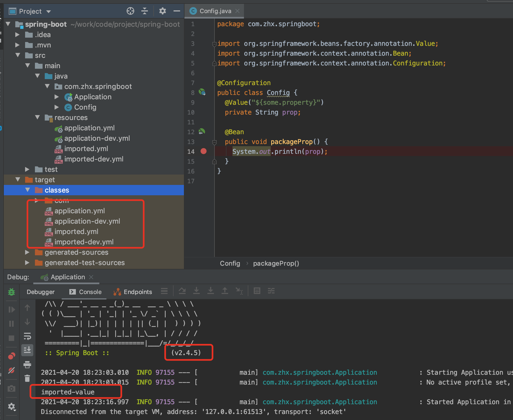
Task: Expand the .mvn folder
Action: [x=17, y=45]
